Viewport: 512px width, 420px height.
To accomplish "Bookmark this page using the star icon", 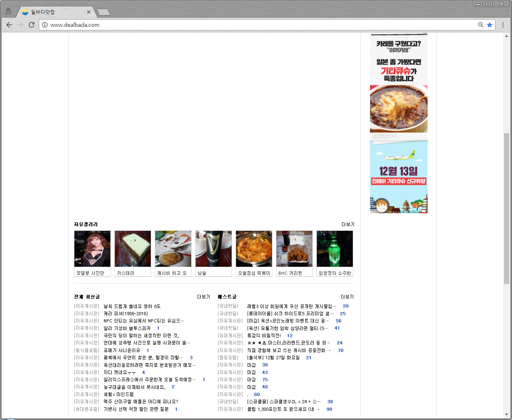I will pyautogui.click(x=490, y=25).
